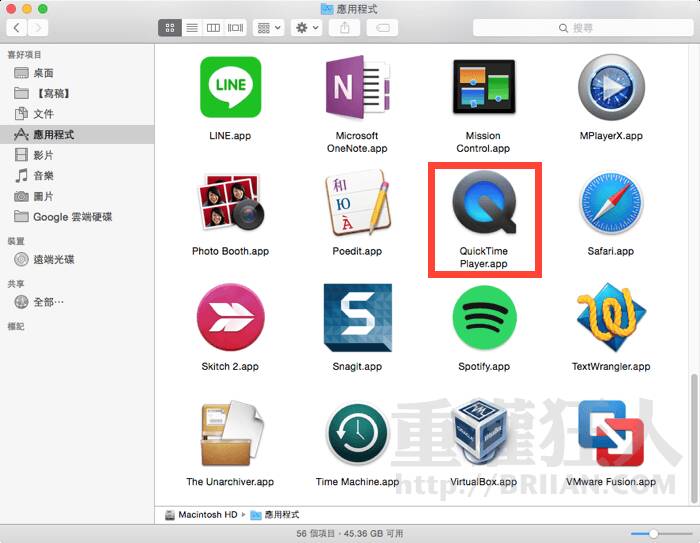Click the Poedit.app file name
The image size is (700, 543).
(357, 251)
